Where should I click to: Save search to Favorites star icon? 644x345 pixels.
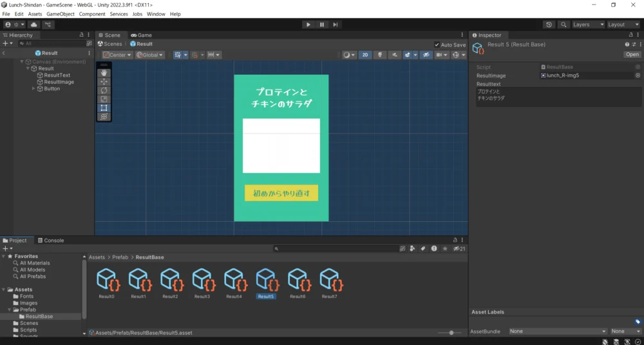tap(445, 249)
